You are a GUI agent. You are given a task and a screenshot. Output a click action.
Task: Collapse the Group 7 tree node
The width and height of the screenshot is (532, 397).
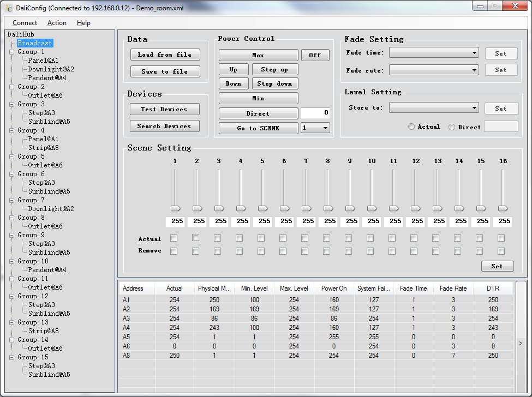point(12,200)
